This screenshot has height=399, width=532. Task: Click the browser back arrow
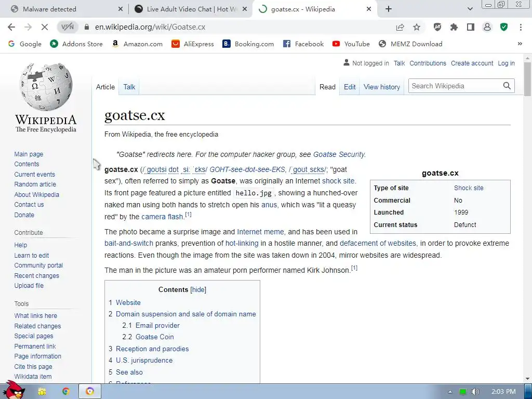pyautogui.click(x=11, y=27)
